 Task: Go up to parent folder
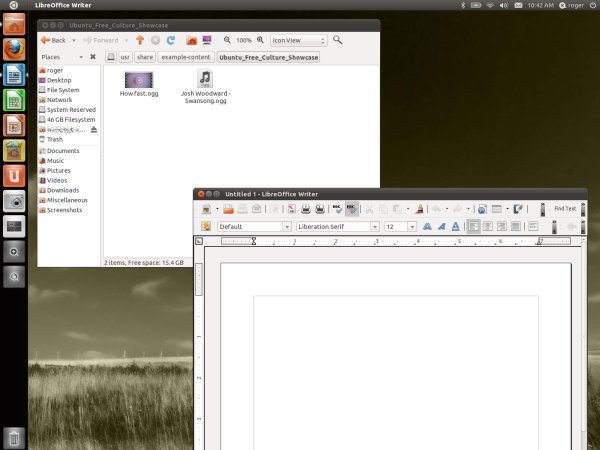(140, 40)
